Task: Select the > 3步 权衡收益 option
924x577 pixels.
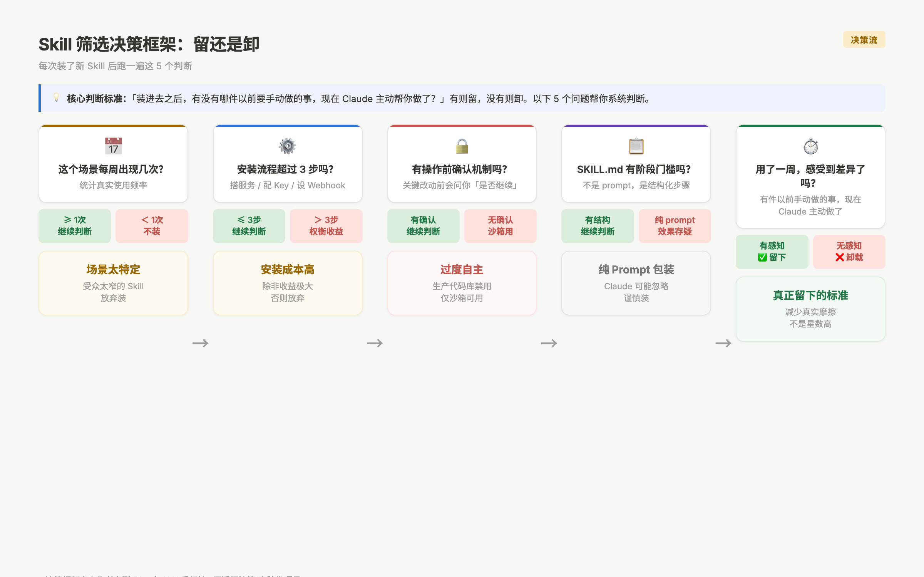Action: tap(326, 226)
